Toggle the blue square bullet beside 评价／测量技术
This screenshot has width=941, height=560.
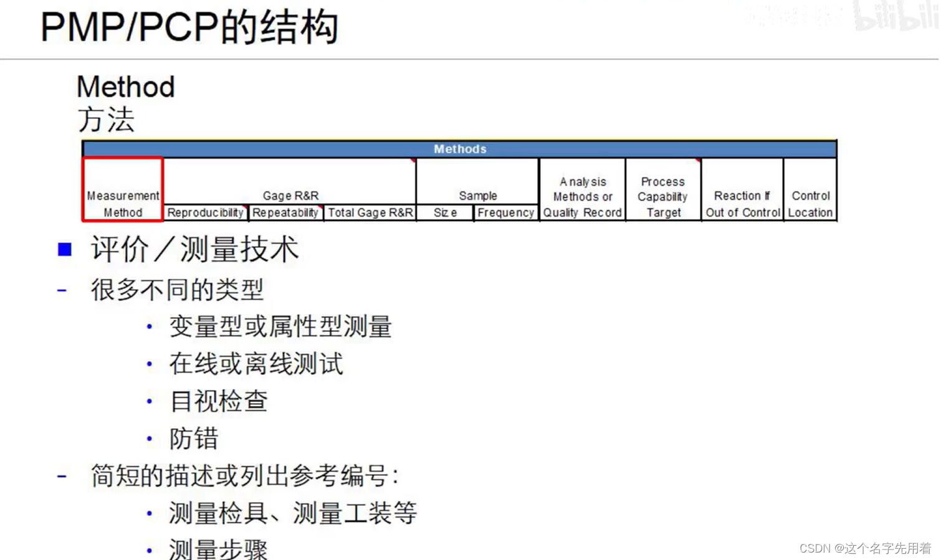tap(64, 249)
